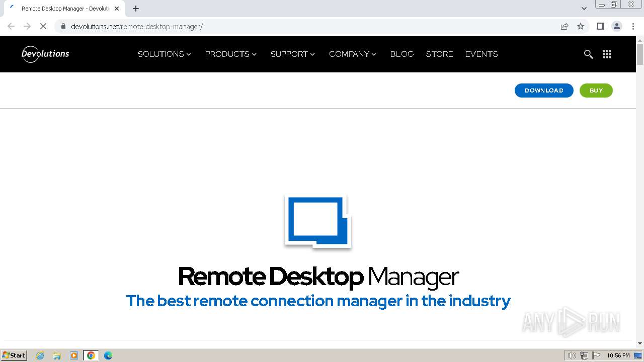This screenshot has width=644, height=362.
Task: Click the blue DOWNLOAD button
Action: click(544, 90)
